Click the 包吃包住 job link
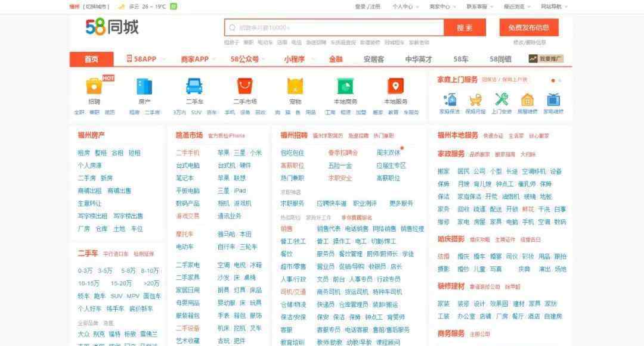 [x=292, y=152]
